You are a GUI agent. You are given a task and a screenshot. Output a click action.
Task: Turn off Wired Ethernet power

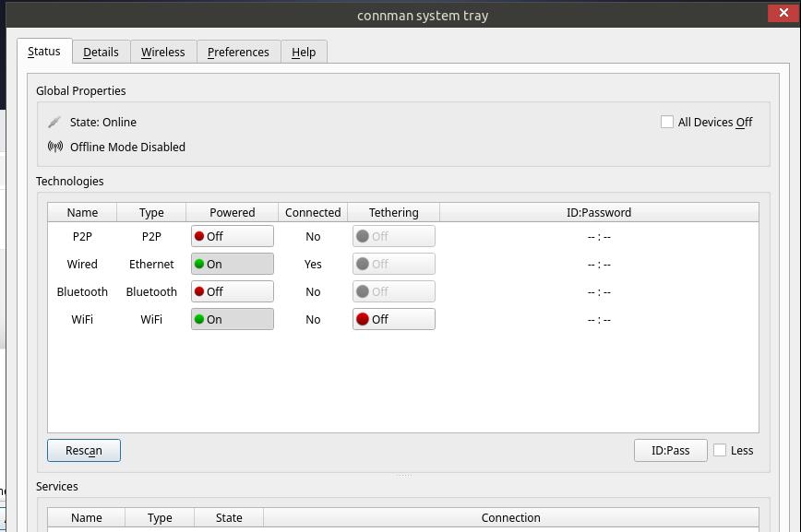point(232,264)
